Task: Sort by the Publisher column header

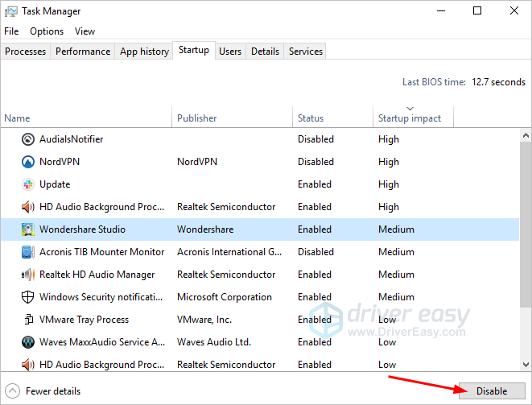Action: tap(232, 118)
